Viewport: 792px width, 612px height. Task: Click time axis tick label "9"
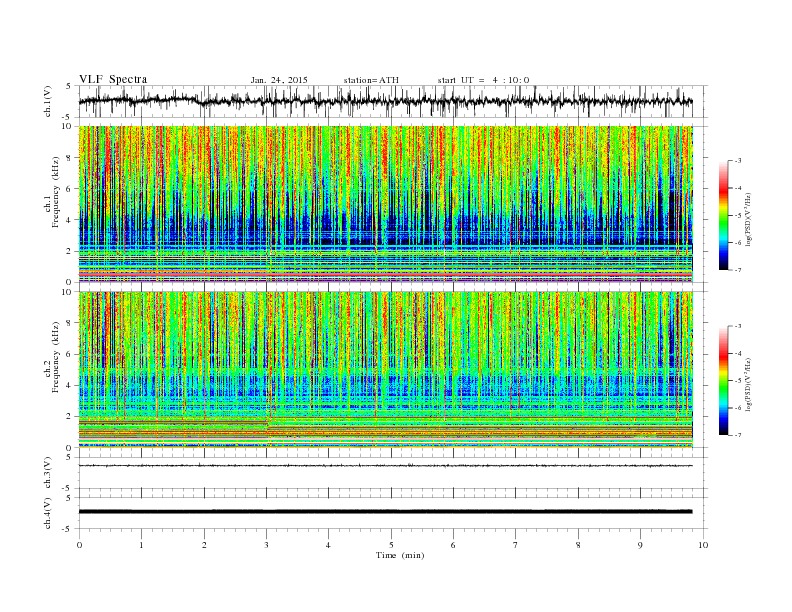[x=640, y=545]
